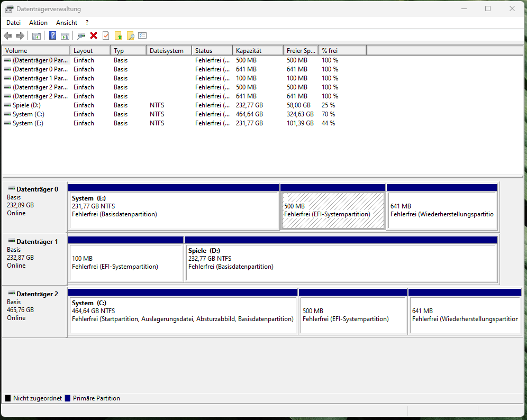Image resolution: width=527 pixels, height=420 pixels.
Task: Click the 324,63 GB free space cell
Action: pyautogui.click(x=300, y=115)
